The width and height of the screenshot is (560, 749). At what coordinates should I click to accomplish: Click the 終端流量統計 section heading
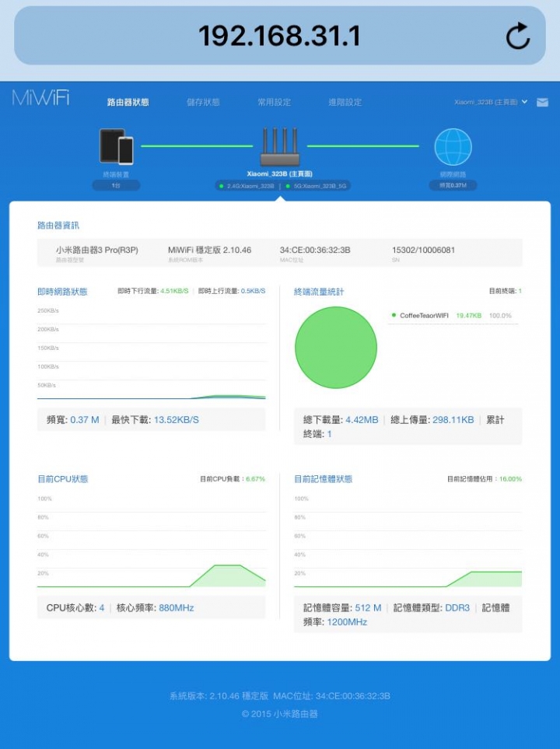click(x=319, y=292)
